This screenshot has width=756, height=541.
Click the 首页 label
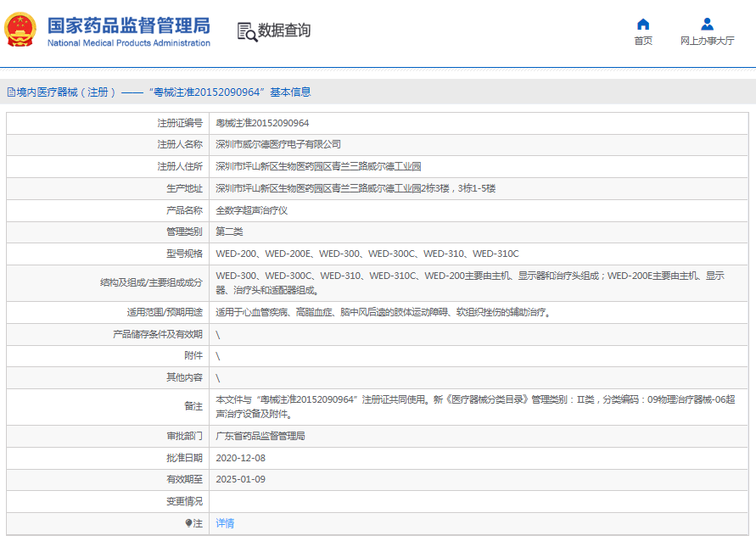tap(643, 41)
